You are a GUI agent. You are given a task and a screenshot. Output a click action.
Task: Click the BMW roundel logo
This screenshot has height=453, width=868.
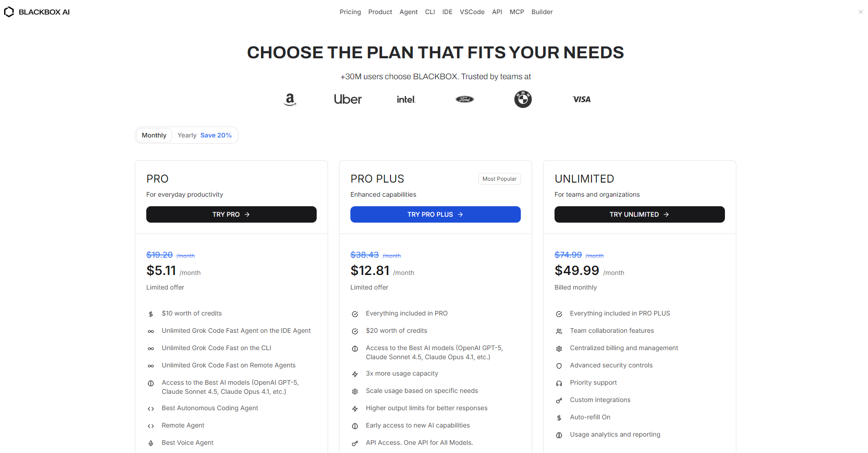click(x=523, y=99)
